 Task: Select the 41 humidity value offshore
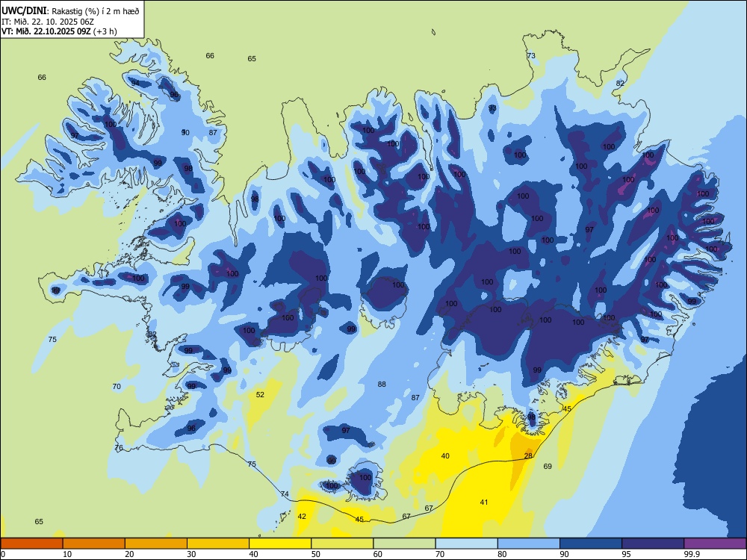coord(484,502)
